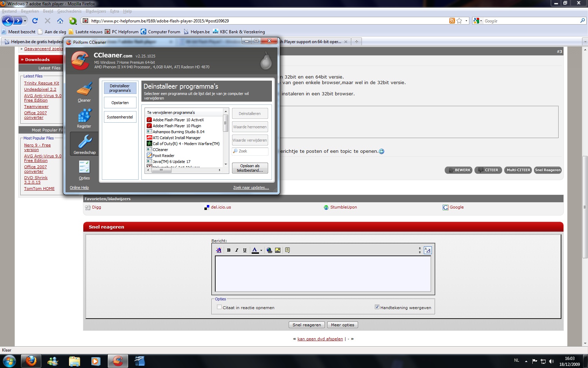Open the Systeemherstel tool in CCleaner
This screenshot has height=368, width=588.
click(x=120, y=117)
